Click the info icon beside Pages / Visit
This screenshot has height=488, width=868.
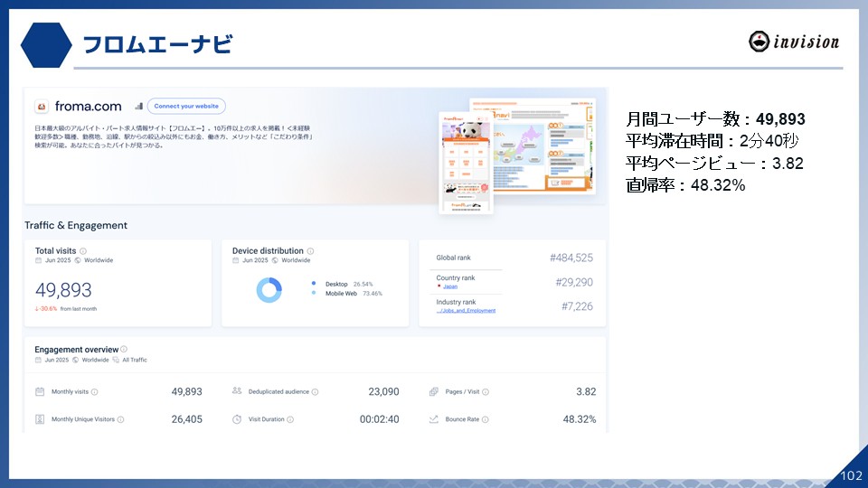click(x=486, y=391)
